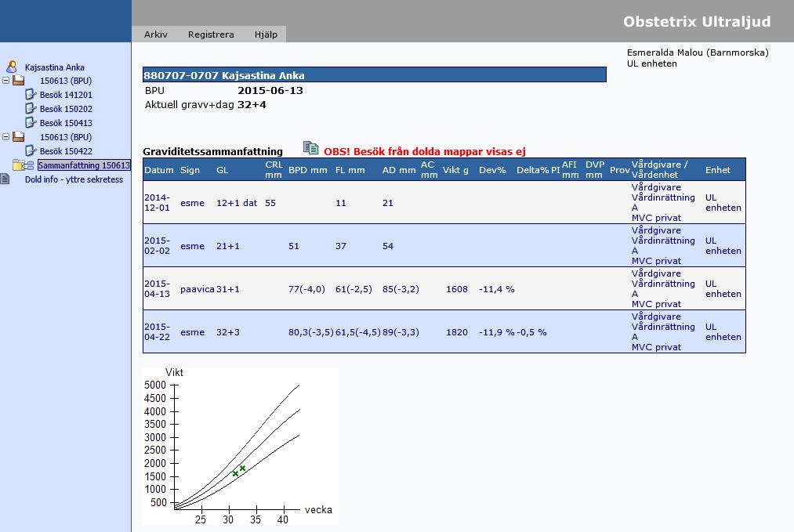Image resolution: width=794 pixels, height=532 pixels.
Task: Click the CRL mm column header
Action: click(x=274, y=169)
